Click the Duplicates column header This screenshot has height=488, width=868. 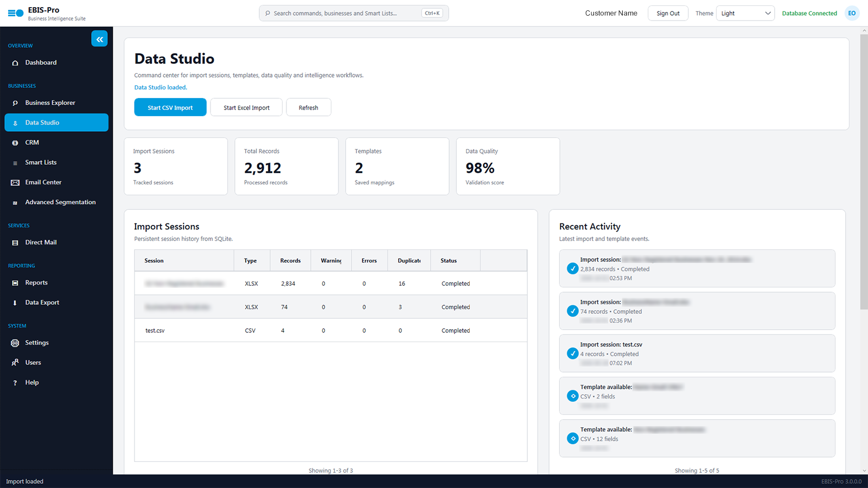tap(409, 261)
